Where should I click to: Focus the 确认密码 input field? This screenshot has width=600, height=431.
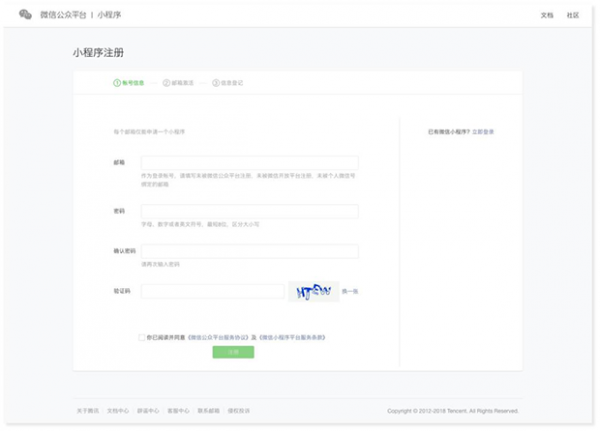[x=249, y=251]
